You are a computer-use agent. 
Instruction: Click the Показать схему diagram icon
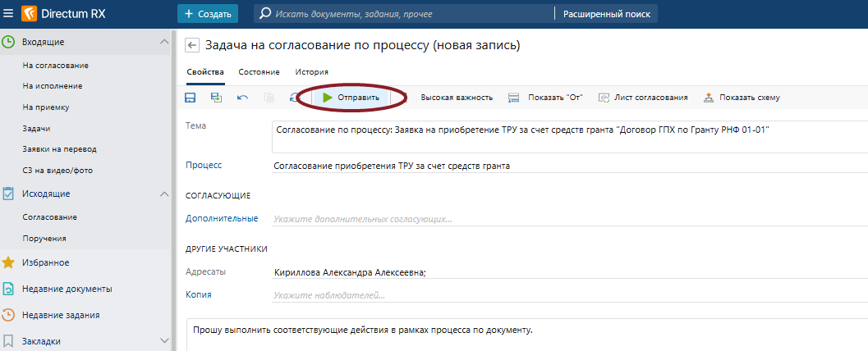tap(709, 98)
